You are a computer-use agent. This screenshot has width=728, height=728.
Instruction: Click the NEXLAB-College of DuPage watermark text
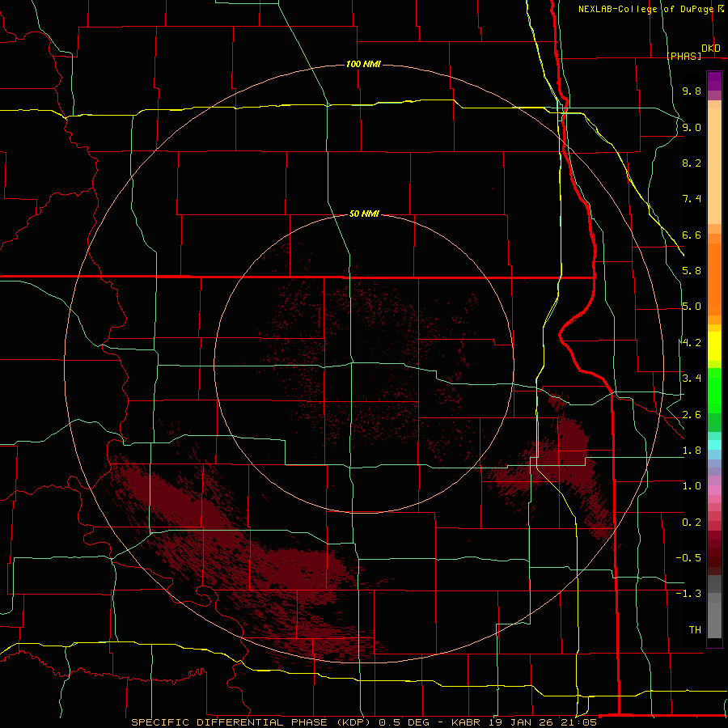click(x=650, y=9)
